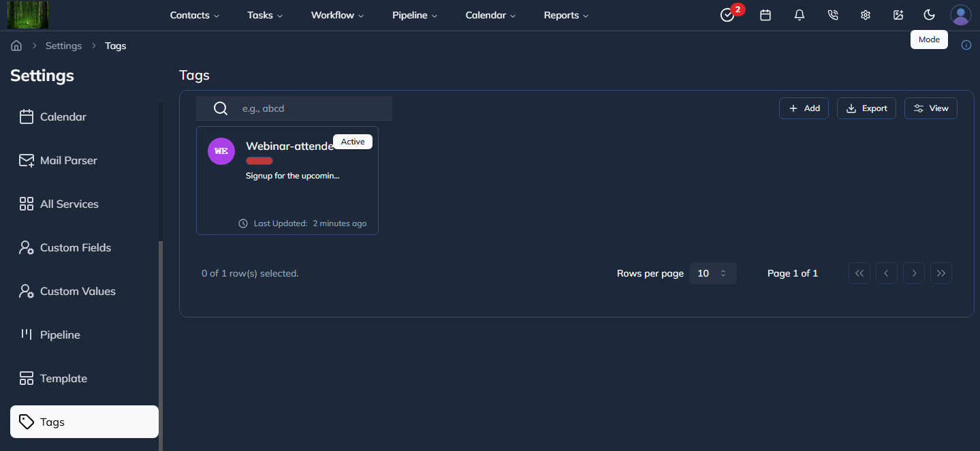This screenshot has width=980, height=451.
Task: Click the home breadcrumb icon
Action: (x=16, y=46)
